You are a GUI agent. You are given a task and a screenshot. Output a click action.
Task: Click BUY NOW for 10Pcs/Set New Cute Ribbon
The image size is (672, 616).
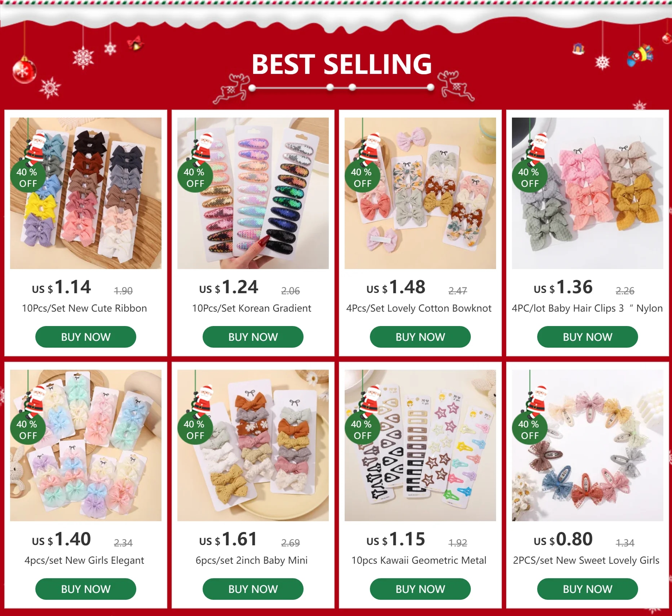86,337
